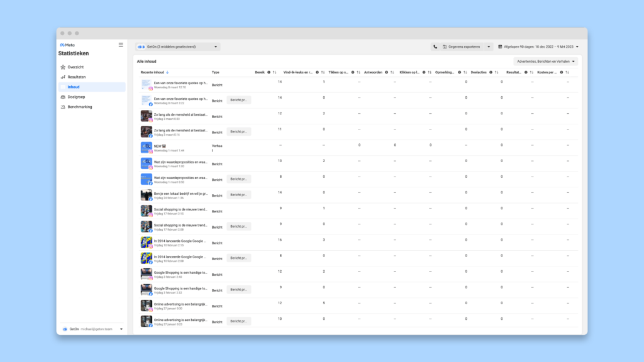Sort the Antwoorden column

[392, 72]
